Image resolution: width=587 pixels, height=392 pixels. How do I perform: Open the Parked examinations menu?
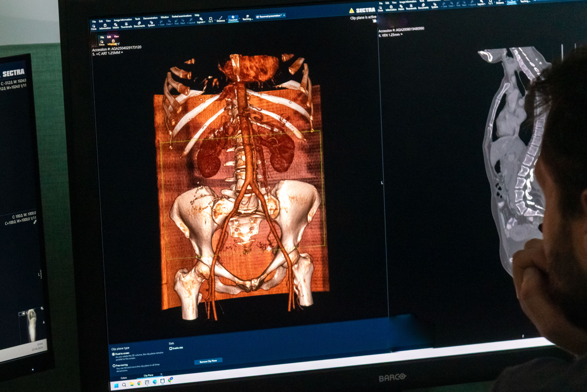point(181,16)
